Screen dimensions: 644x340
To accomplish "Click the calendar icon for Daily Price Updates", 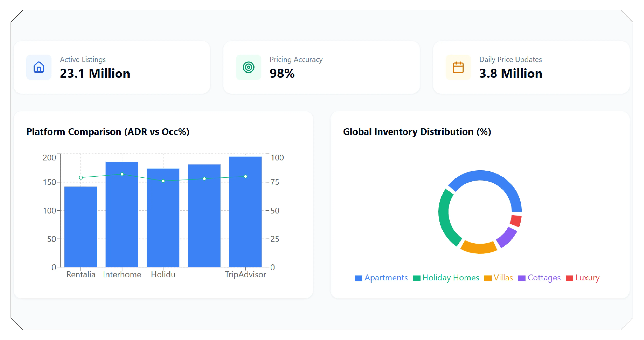I will click(x=458, y=67).
